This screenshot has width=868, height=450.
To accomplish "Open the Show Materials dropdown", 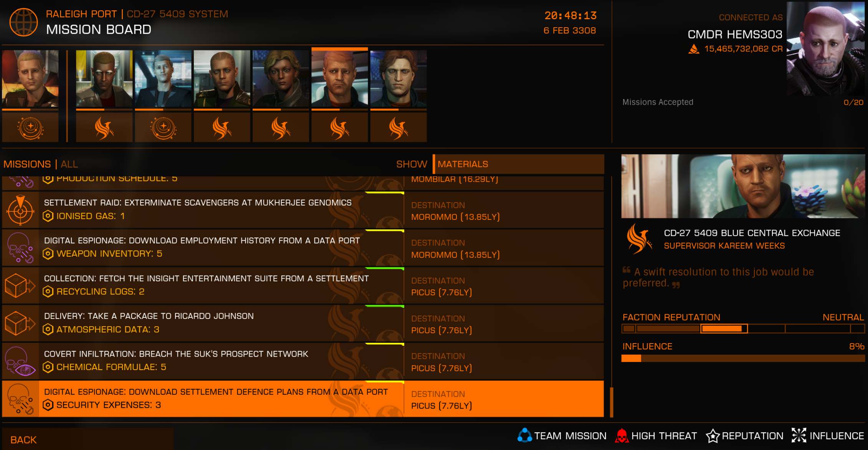I will pyautogui.click(x=518, y=164).
